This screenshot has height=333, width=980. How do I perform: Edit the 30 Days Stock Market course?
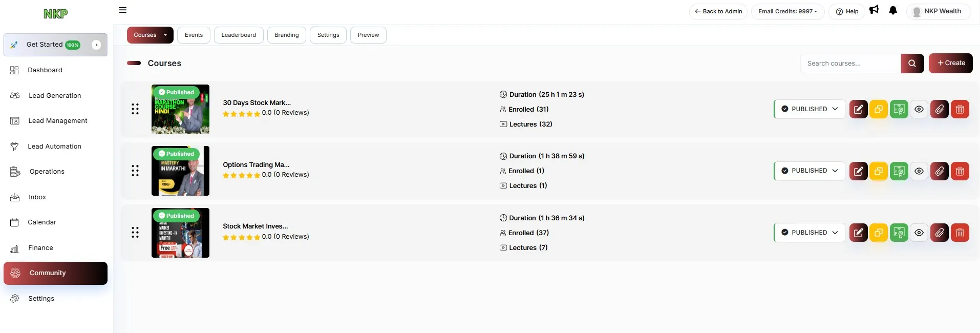point(858,109)
